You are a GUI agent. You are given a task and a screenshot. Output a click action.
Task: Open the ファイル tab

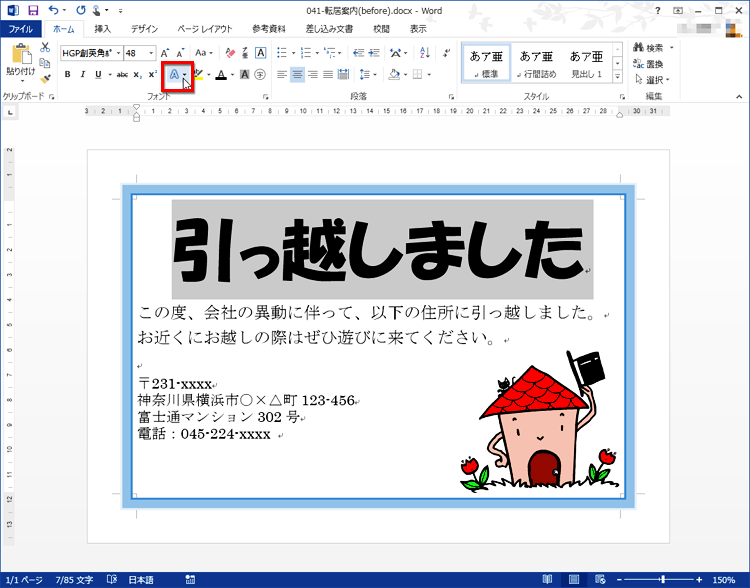[x=21, y=29]
